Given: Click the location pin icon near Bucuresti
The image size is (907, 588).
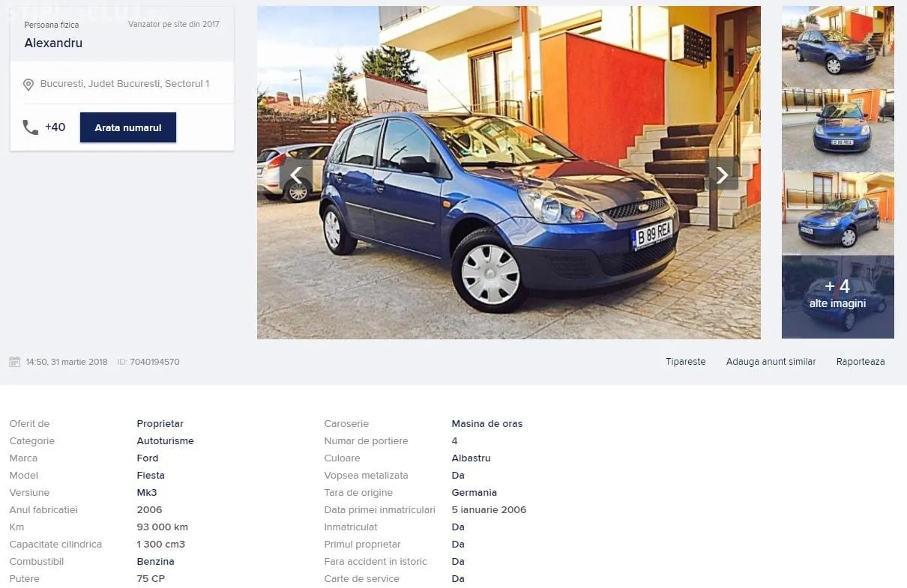Looking at the screenshot, I should tap(28, 85).
